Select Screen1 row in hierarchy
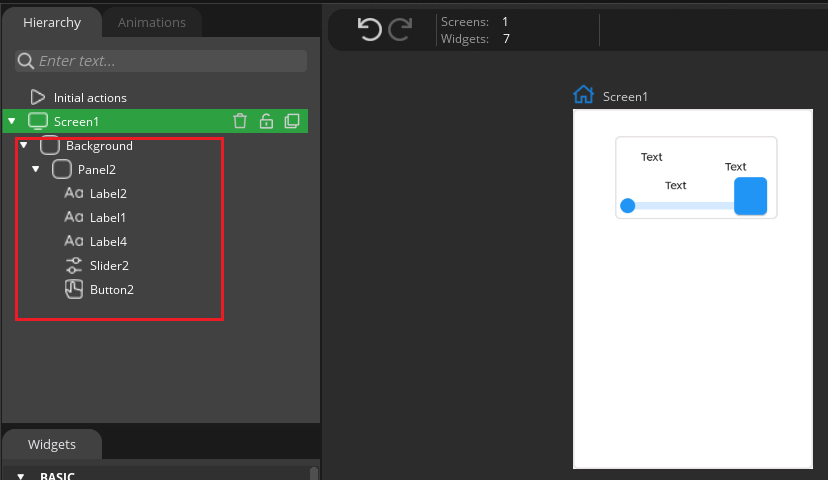Image resolution: width=828 pixels, height=480 pixels. tap(155, 121)
